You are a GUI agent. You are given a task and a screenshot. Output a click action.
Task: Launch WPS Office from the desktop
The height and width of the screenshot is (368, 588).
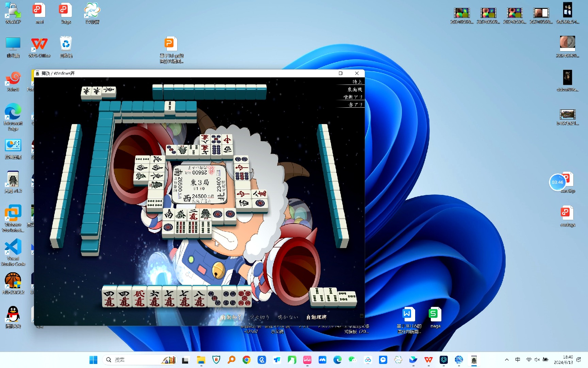click(x=39, y=47)
